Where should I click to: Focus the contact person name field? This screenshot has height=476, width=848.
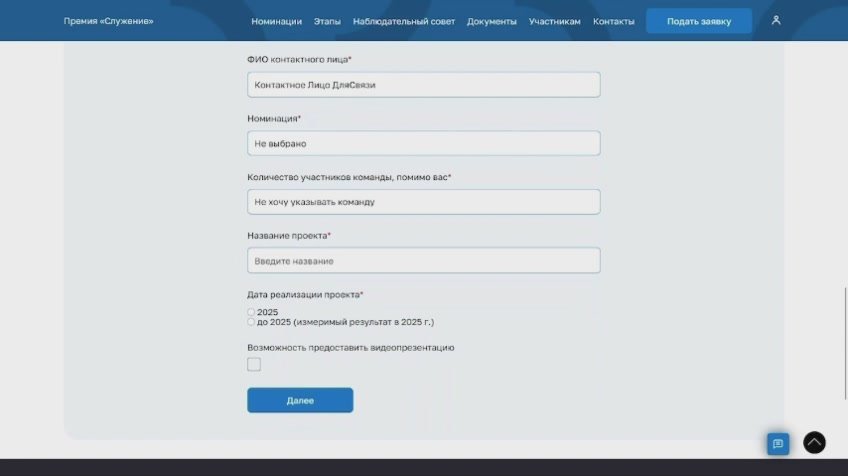(423, 85)
